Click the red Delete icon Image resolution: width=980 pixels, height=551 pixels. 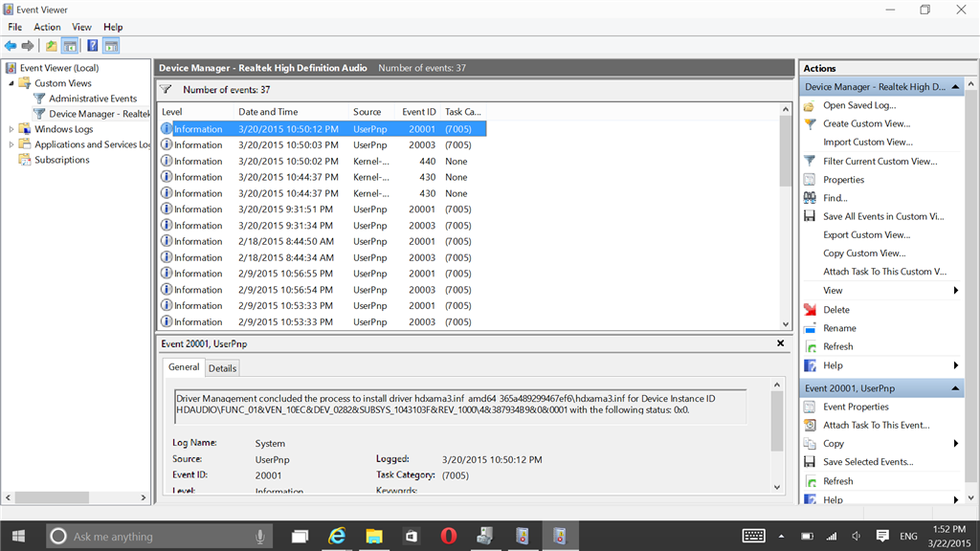click(x=810, y=309)
